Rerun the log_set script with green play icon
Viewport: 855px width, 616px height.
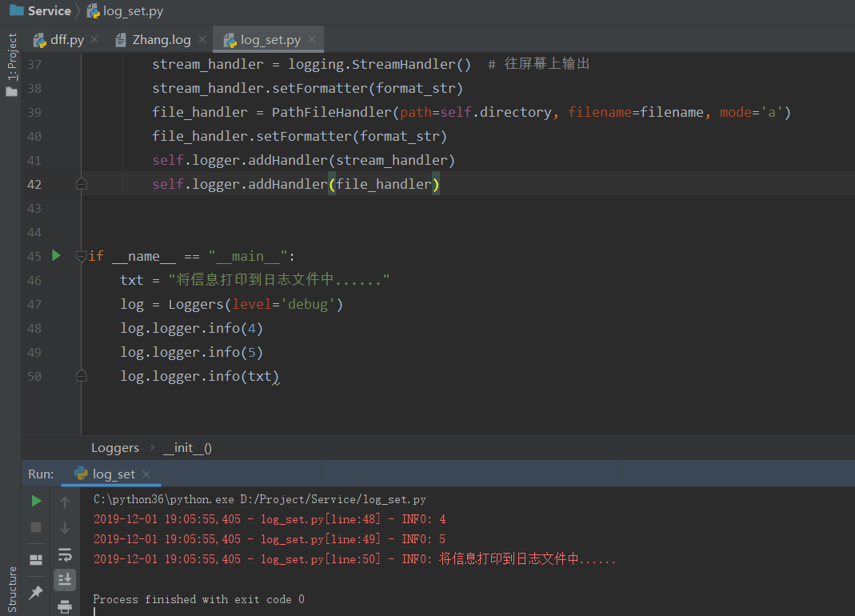point(36,501)
